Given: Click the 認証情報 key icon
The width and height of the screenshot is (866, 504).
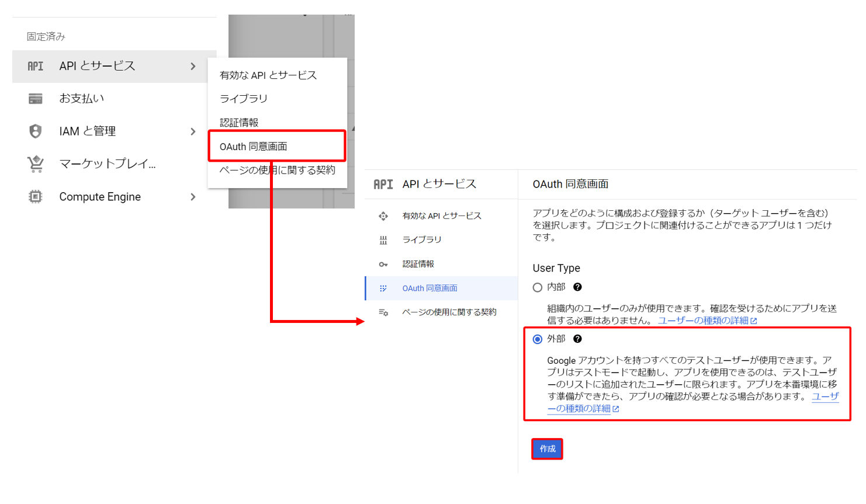Looking at the screenshot, I should (x=383, y=263).
